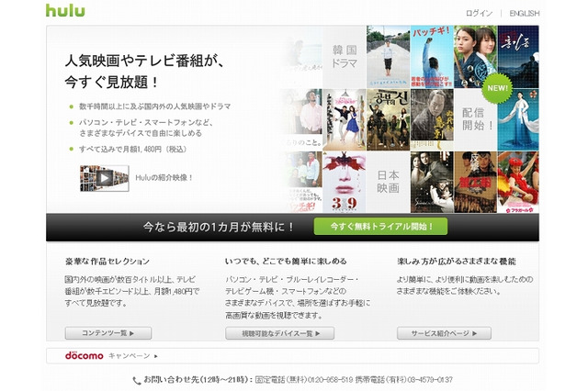The height and width of the screenshot is (391, 588).
Task: Click the 楽しみ方が広がるさまざまな機能 heading
Action: [457, 261]
